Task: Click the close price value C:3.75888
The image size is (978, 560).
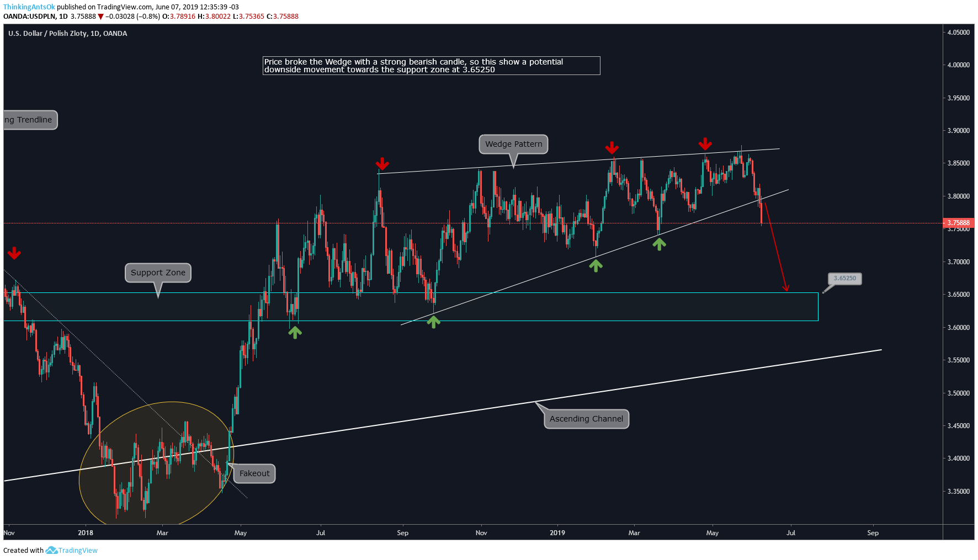Action: pyautogui.click(x=283, y=17)
